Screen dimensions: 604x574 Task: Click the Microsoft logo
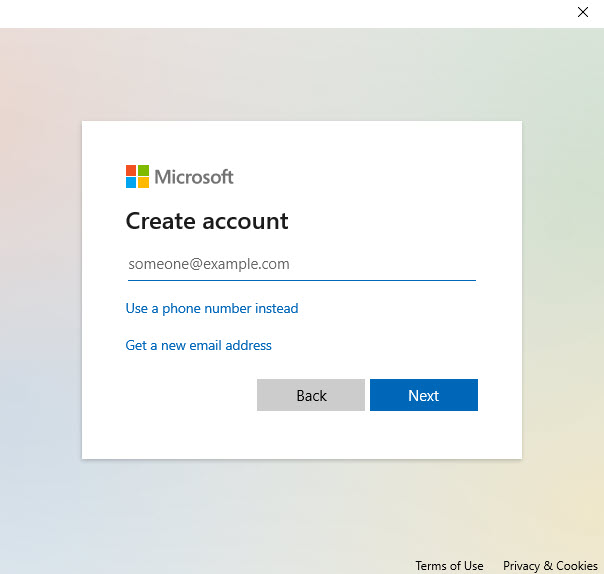point(180,177)
